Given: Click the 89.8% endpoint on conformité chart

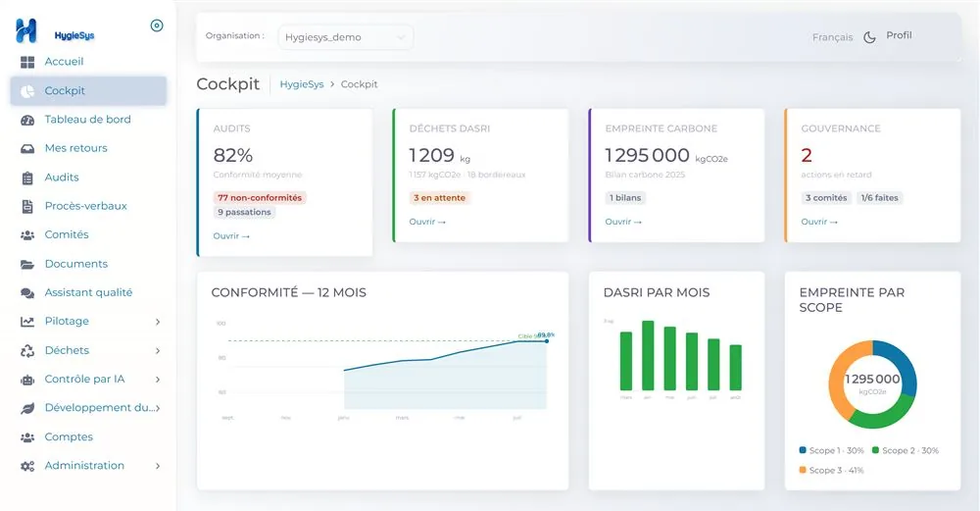Looking at the screenshot, I should point(547,341).
